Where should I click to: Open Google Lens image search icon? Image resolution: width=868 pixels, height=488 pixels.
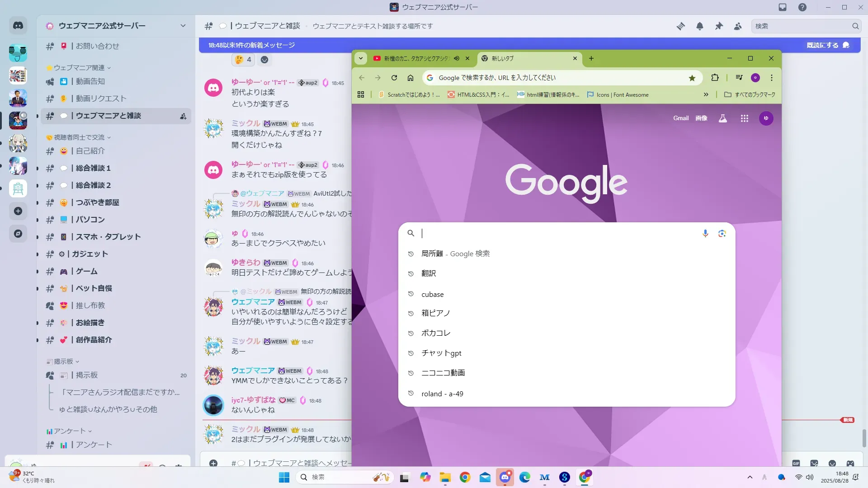point(722,233)
